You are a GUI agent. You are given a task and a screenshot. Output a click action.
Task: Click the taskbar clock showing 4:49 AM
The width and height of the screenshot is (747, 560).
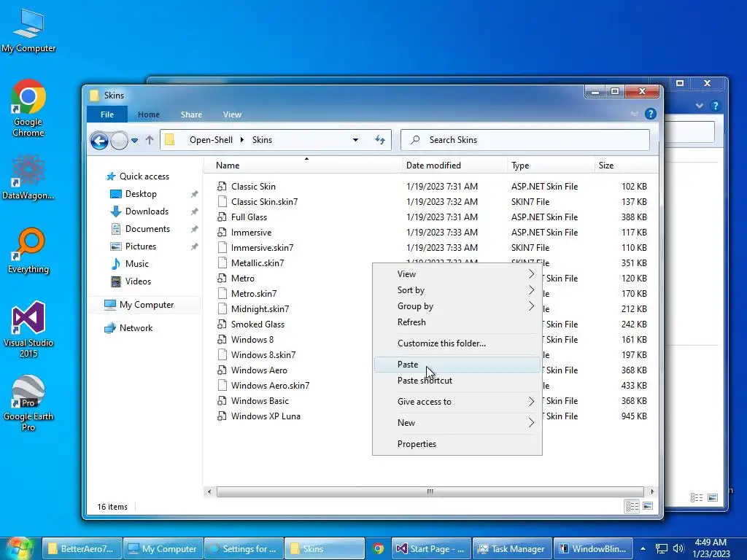pos(711,548)
